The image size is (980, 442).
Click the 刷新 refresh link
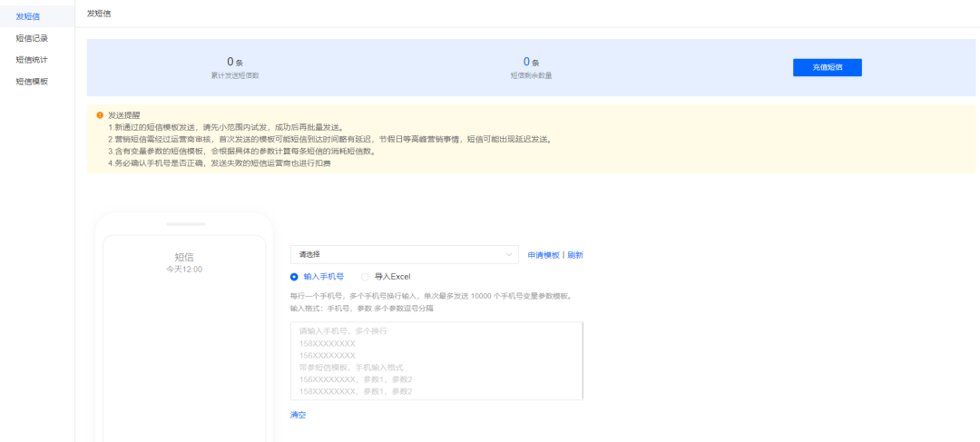[x=575, y=255]
